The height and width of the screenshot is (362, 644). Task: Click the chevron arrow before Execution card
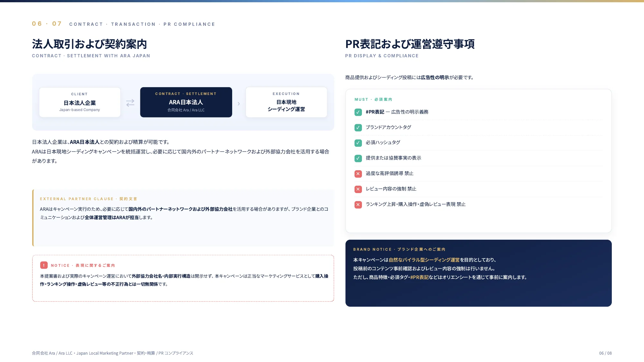(x=239, y=104)
